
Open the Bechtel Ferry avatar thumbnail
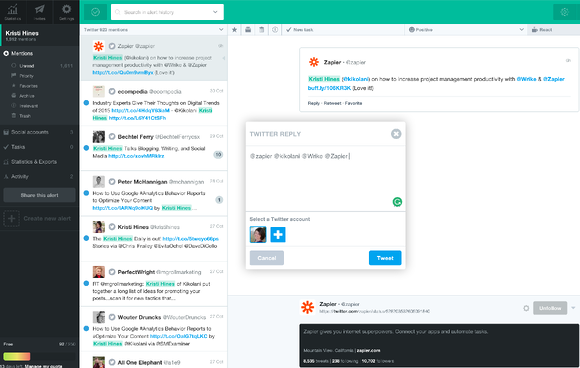tap(98, 136)
